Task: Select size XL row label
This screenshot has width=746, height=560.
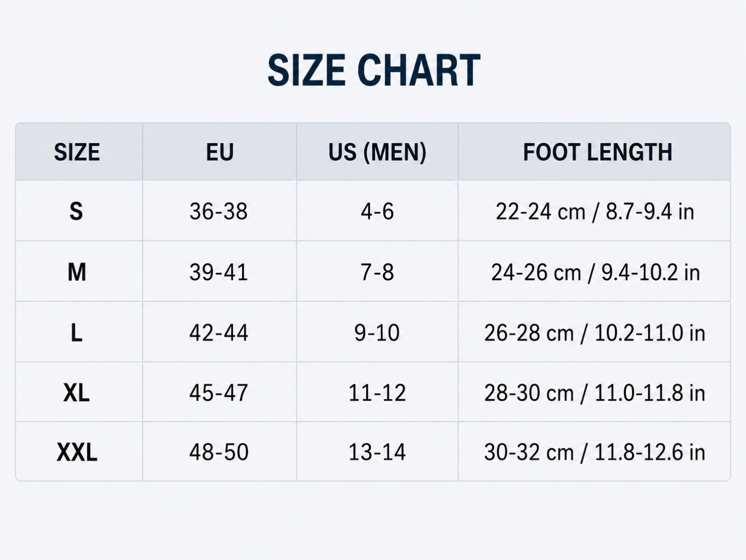Action: coord(76,392)
